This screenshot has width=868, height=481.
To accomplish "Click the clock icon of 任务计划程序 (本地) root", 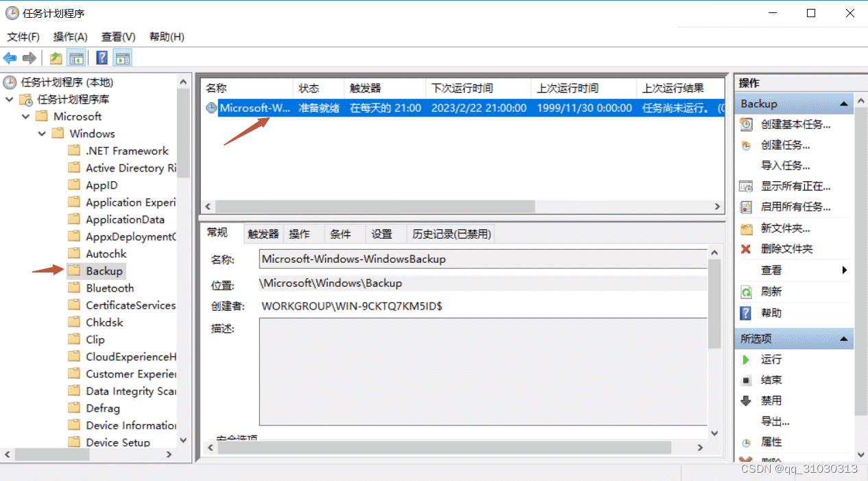I will tap(10, 82).
